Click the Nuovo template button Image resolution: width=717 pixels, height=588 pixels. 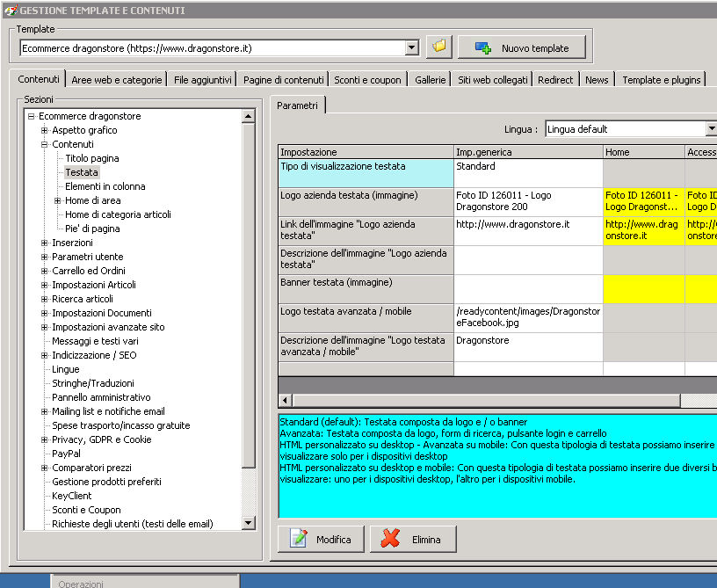(x=521, y=47)
